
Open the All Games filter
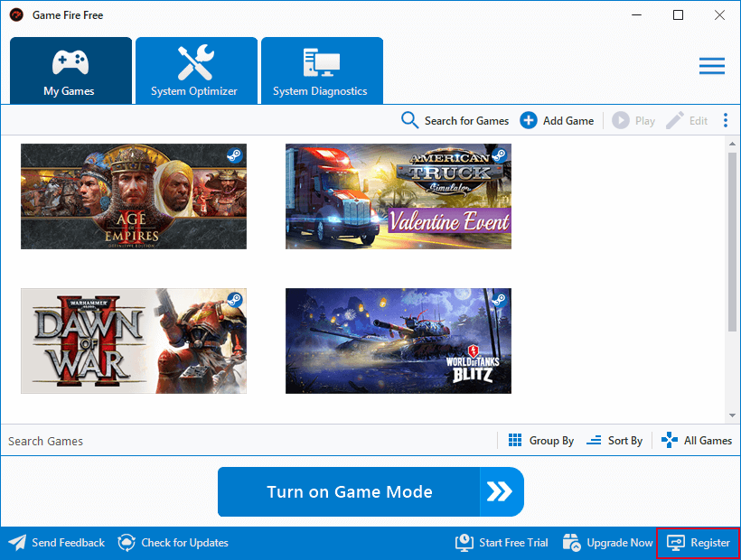click(697, 441)
